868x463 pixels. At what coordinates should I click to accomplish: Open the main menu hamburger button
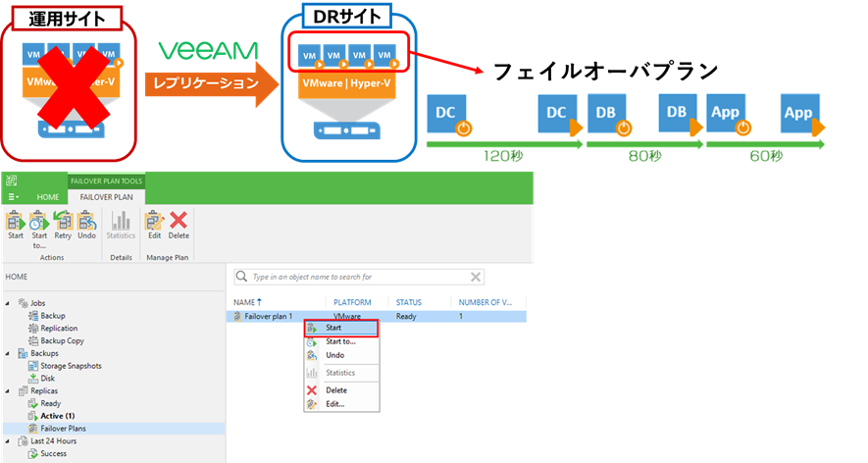click(14, 196)
